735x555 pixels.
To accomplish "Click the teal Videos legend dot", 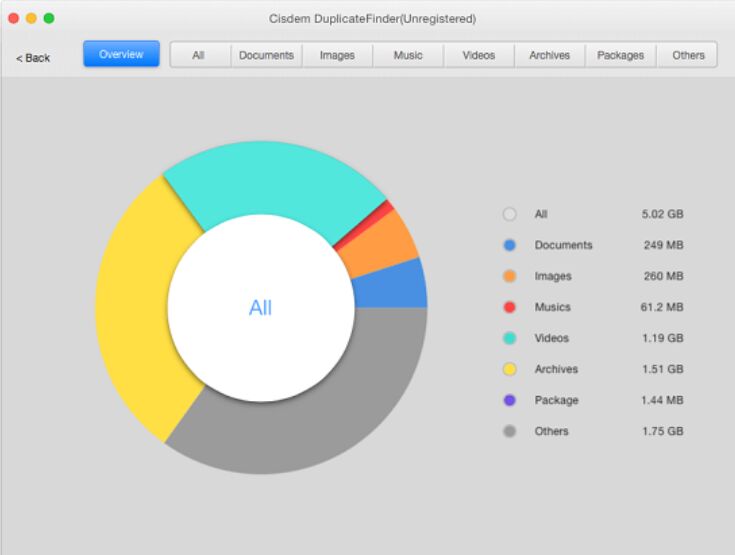I will pos(510,338).
